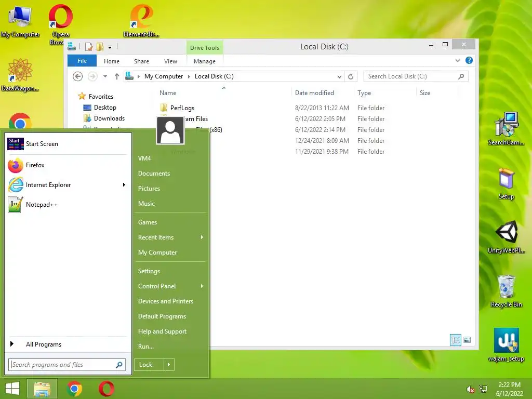Select Desktop in Favorites pane
Viewport: 532px width, 399px height.
tap(100, 108)
